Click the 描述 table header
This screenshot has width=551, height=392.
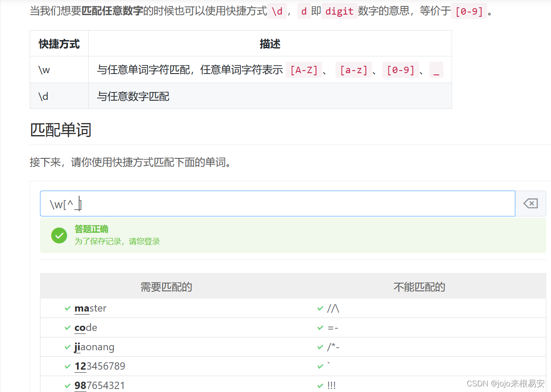270,44
